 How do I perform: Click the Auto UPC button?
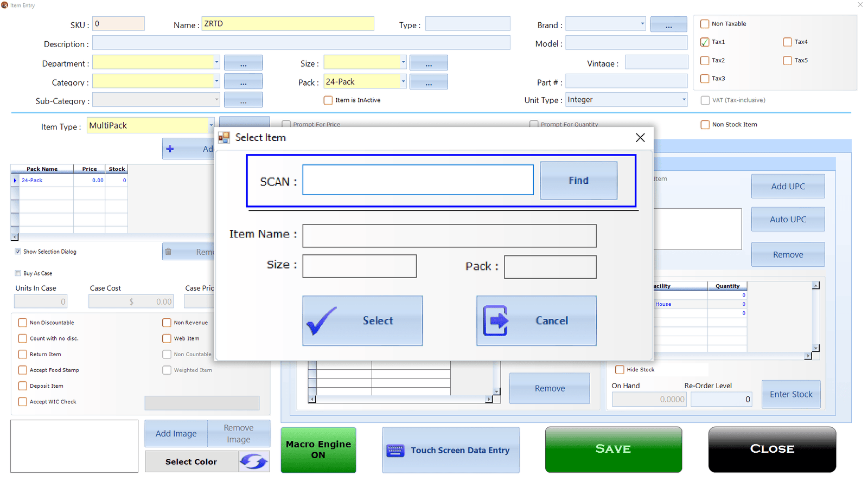(788, 220)
